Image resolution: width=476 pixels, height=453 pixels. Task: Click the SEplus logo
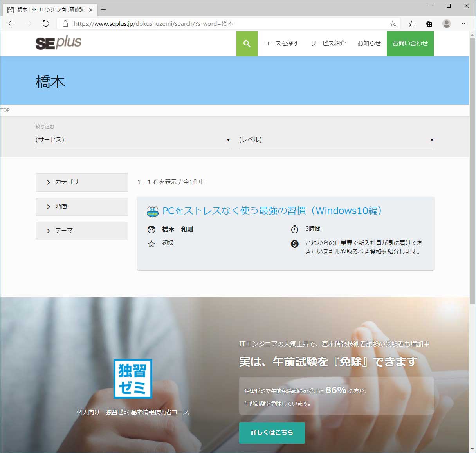point(58,43)
